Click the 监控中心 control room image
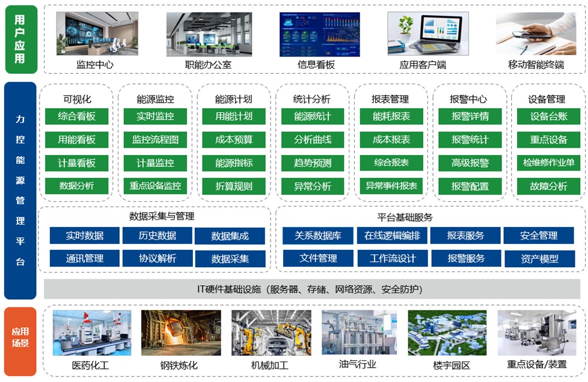This screenshot has height=382, width=588. (x=96, y=34)
